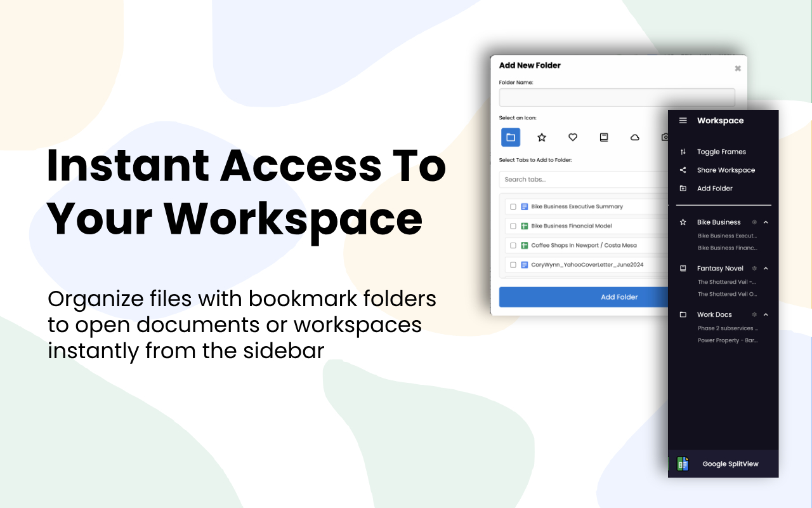Select the CoryWynn_YahooCoverLetter_June2024 checkbox
Screen dimensions: 812x508
513,264
